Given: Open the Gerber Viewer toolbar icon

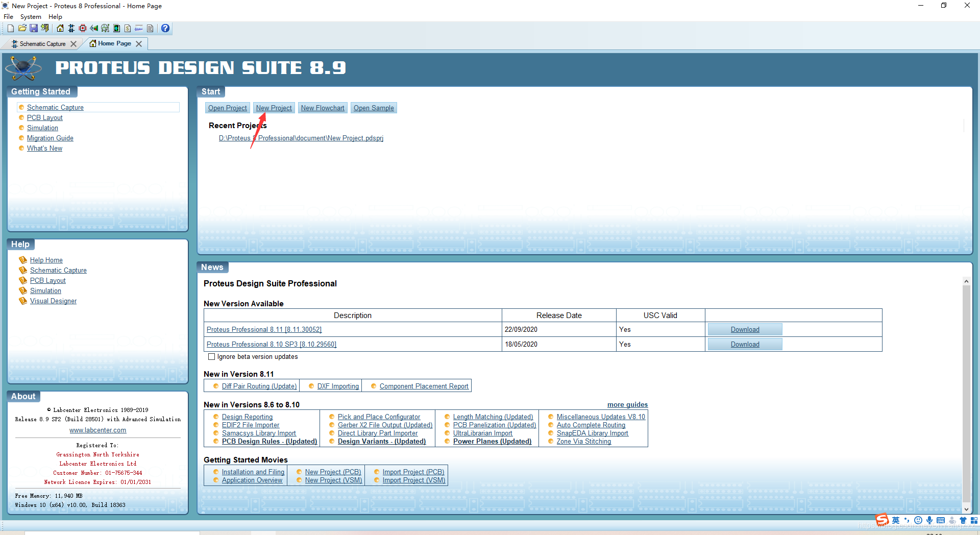Looking at the screenshot, I should pos(105,29).
